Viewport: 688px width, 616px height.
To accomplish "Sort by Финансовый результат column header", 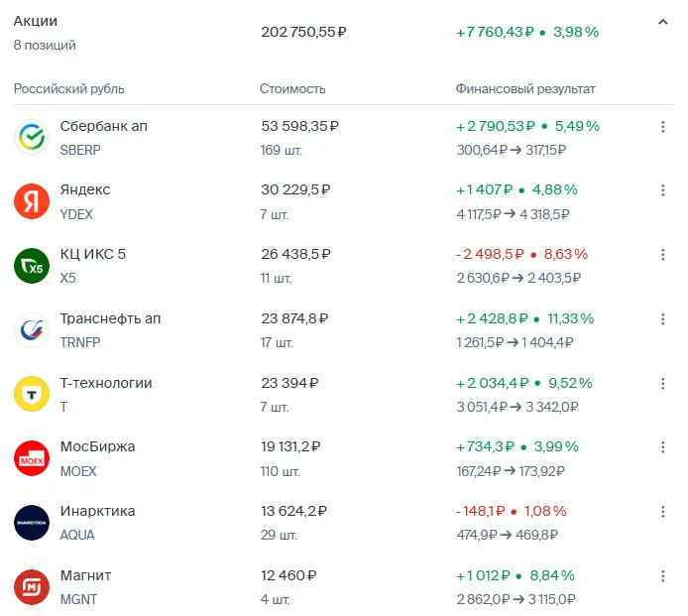I will pyautogui.click(x=525, y=88).
